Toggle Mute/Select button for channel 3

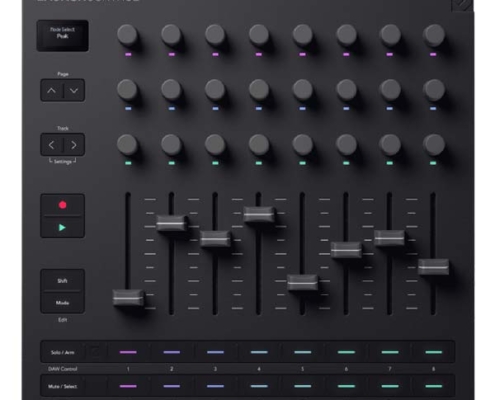pos(215,386)
